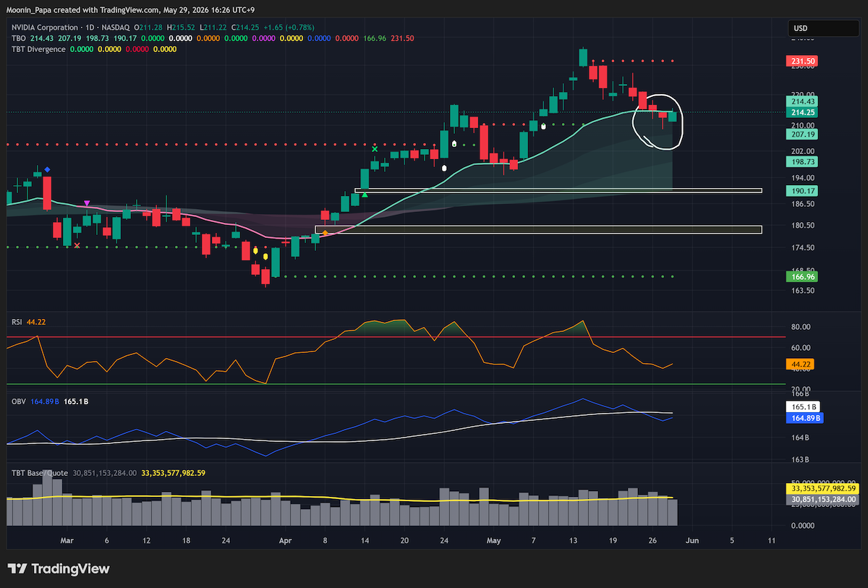Viewport: 868px width, 588px height.
Task: Click the green 166.96 price label
Action: 801,276
